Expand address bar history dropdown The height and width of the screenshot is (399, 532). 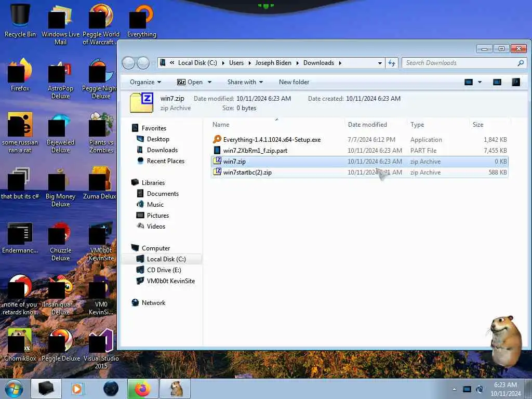[380, 63]
